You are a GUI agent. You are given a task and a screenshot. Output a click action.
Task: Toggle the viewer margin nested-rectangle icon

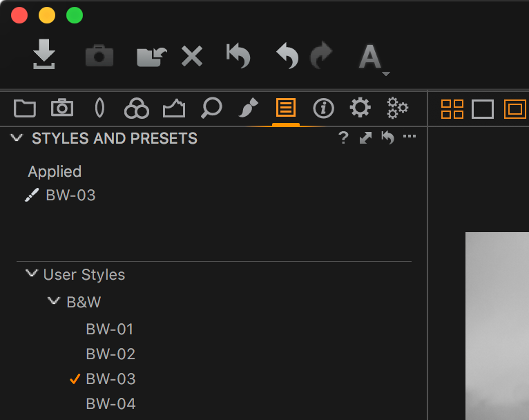(514, 109)
